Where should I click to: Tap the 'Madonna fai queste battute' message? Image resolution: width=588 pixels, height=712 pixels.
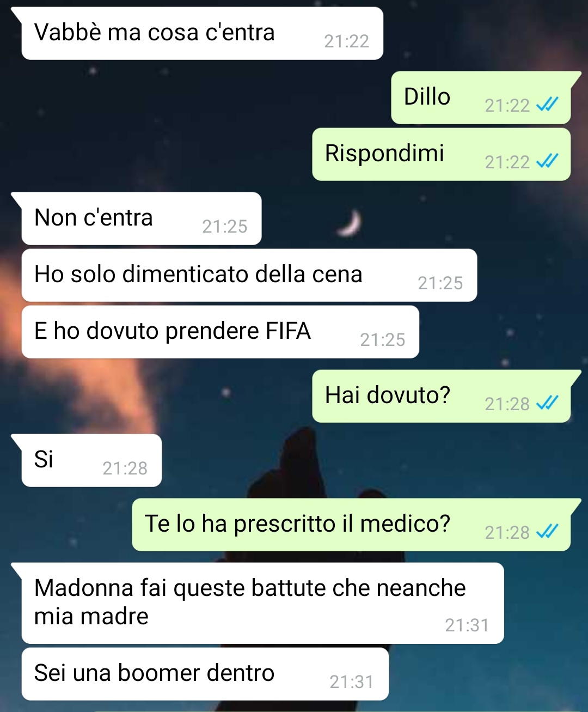tap(262, 603)
